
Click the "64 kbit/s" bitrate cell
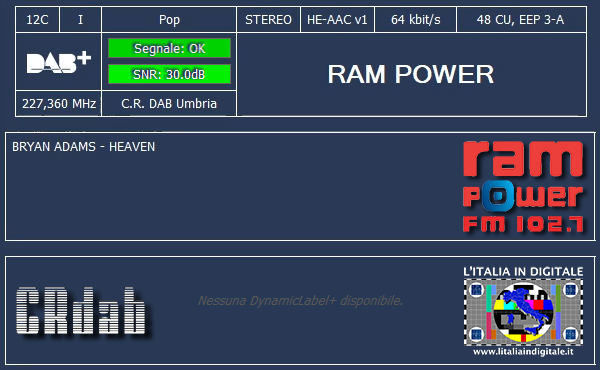(416, 20)
